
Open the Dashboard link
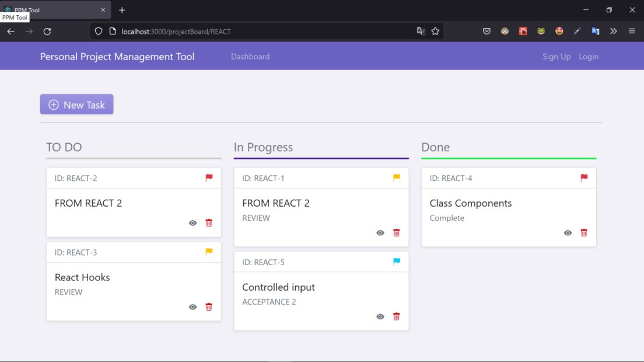pyautogui.click(x=250, y=56)
